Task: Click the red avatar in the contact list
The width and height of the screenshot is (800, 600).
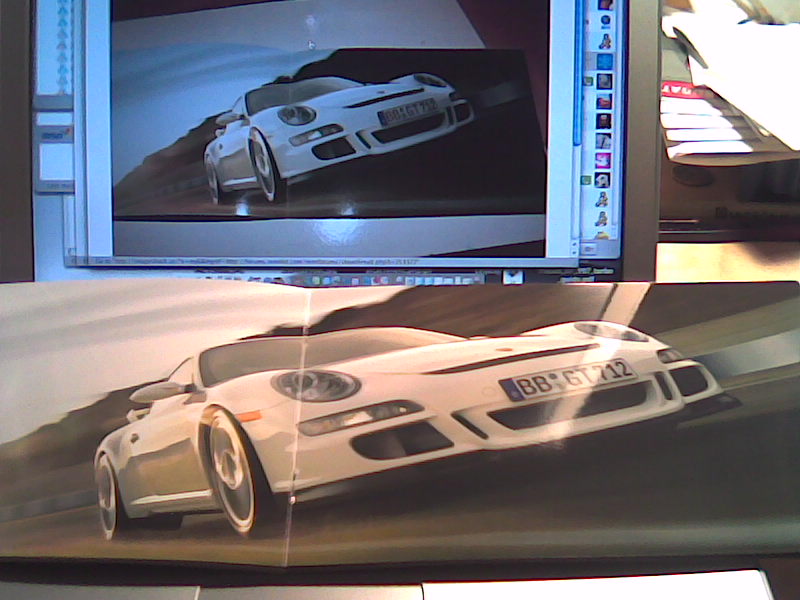Action: coord(604,101)
